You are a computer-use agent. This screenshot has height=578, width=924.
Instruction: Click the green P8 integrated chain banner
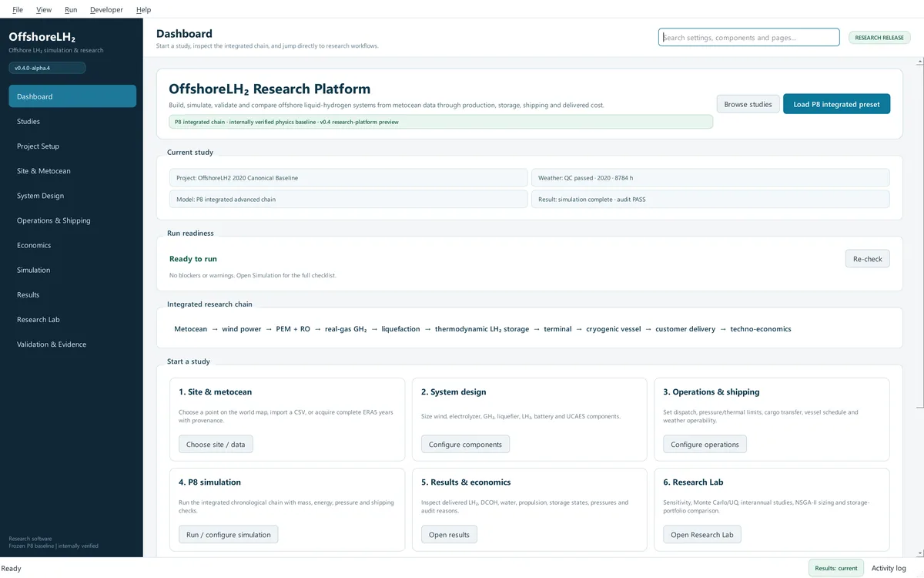(x=440, y=122)
